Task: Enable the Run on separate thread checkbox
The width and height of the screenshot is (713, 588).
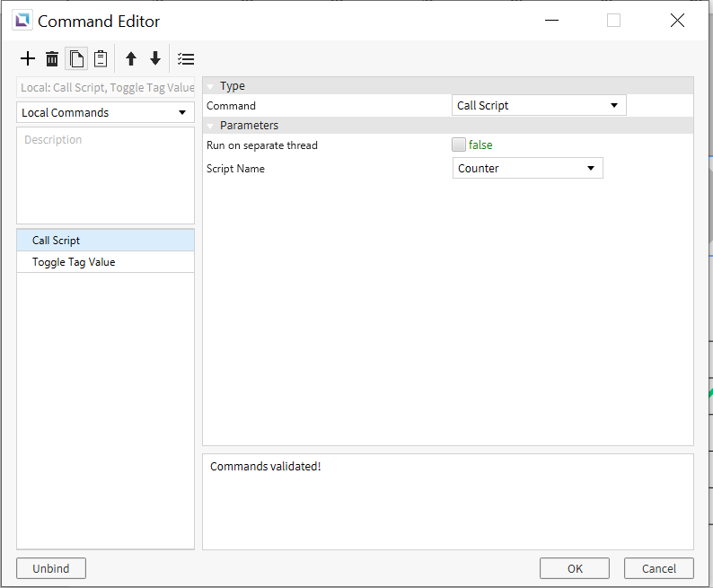Action: coord(458,145)
